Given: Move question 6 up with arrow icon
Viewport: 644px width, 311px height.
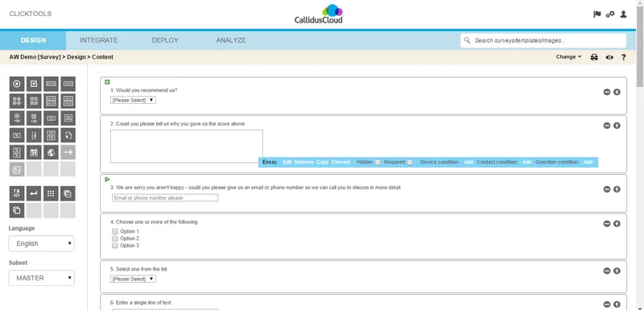Looking at the screenshot, I should (x=617, y=305).
